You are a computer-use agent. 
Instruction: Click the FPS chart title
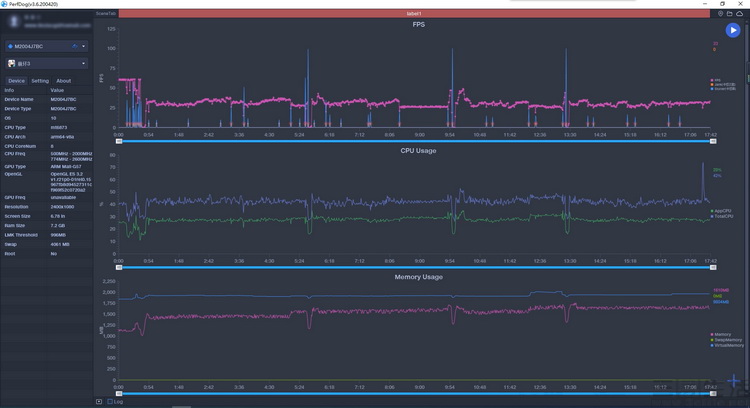pyautogui.click(x=419, y=24)
